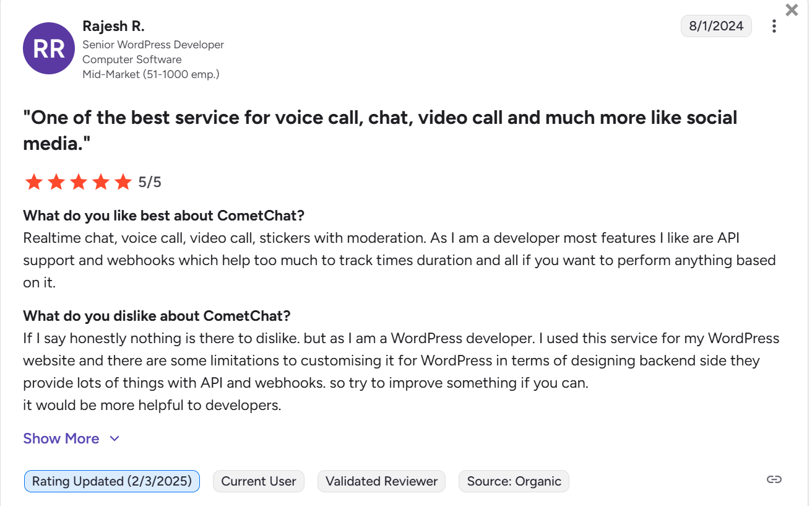Click the chevron next to Show More
The image size is (812, 506).
tap(114, 438)
